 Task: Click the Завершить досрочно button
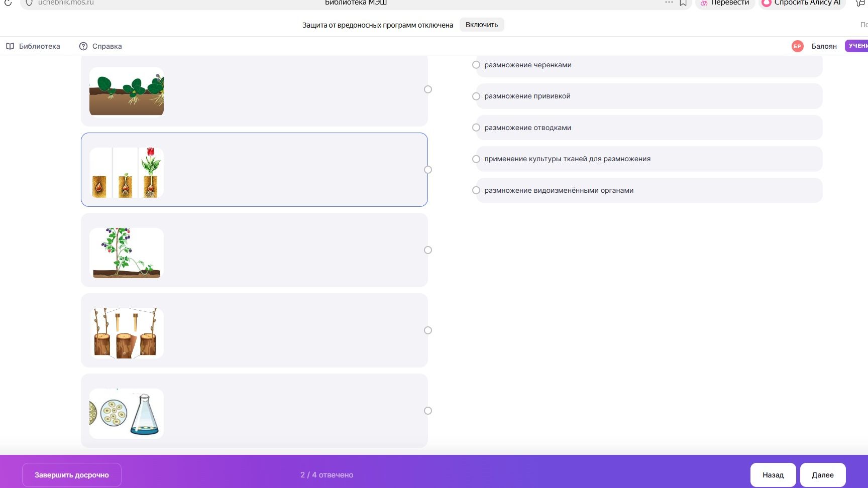72,475
